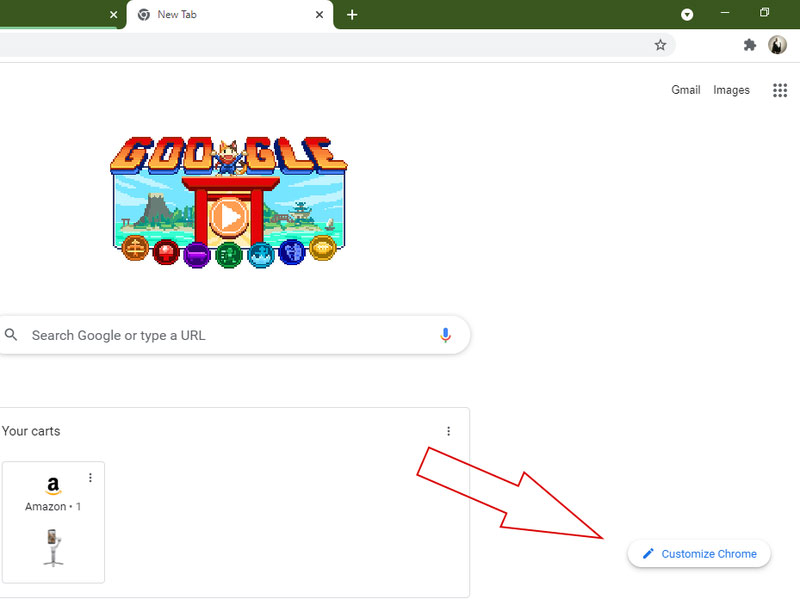This screenshot has height=599, width=800.
Task: Select the purple Doodle team badge
Action: [197, 255]
